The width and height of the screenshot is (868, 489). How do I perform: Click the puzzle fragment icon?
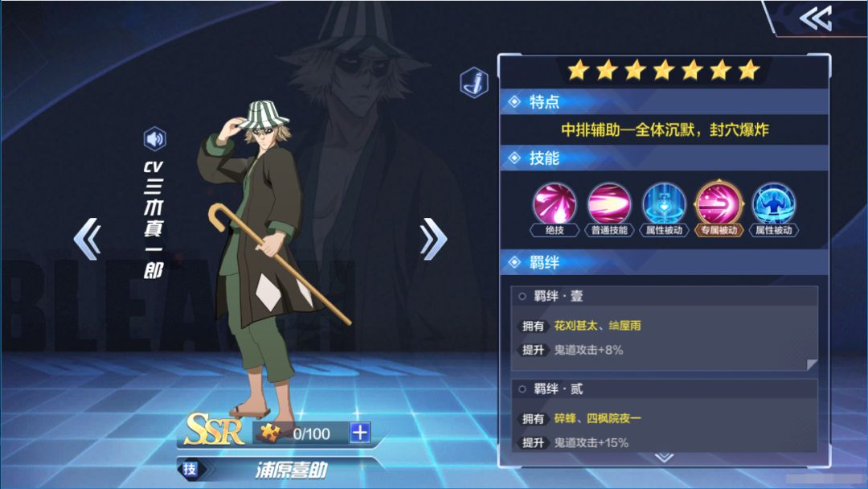point(271,433)
